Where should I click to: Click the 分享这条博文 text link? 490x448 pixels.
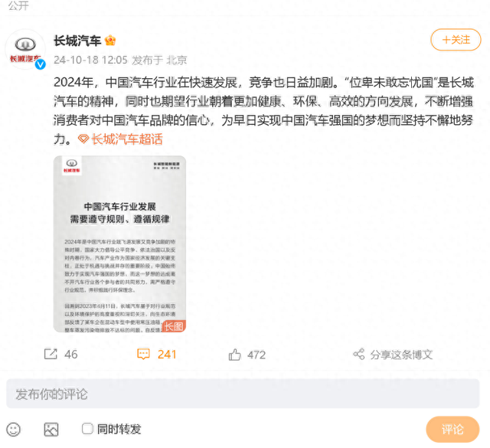pyautogui.click(x=401, y=355)
